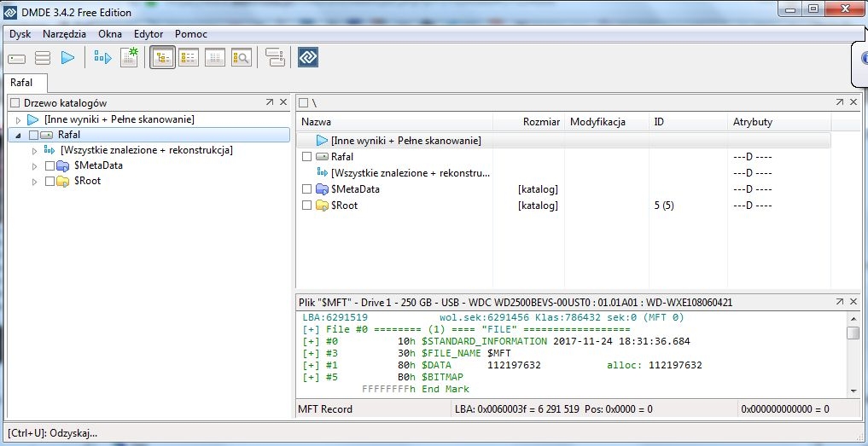Open Inne wyniki + Pełne skanowanie row in file list
This screenshot has width=868, height=446.
coord(563,141)
